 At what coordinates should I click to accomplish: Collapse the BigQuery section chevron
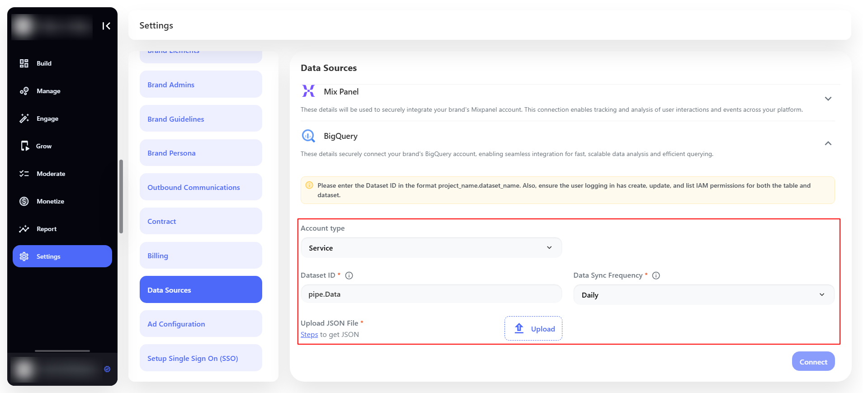828,143
